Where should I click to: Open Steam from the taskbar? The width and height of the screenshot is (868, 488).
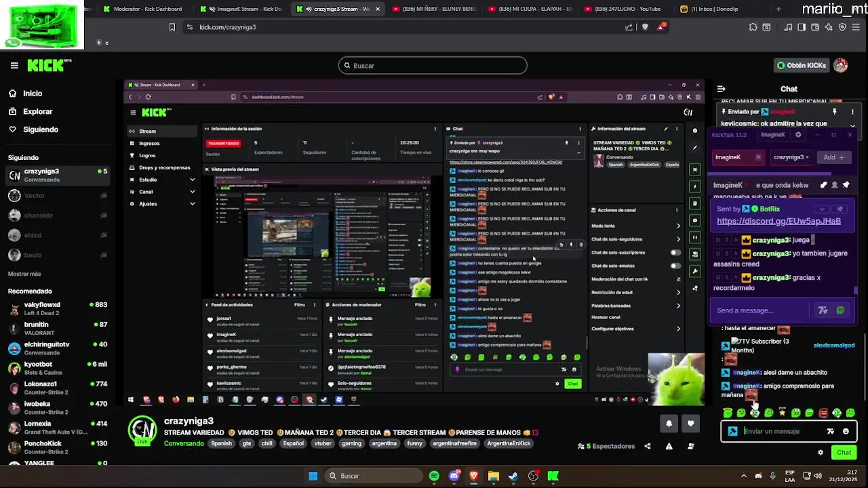513,476
